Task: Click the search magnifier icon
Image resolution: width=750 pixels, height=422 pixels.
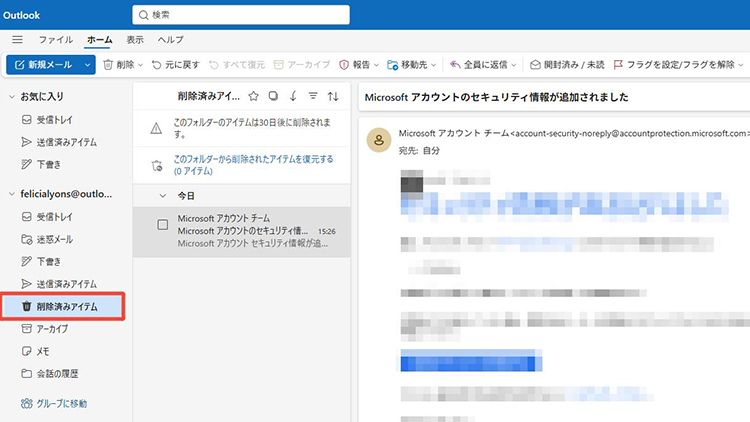Action: click(x=143, y=15)
